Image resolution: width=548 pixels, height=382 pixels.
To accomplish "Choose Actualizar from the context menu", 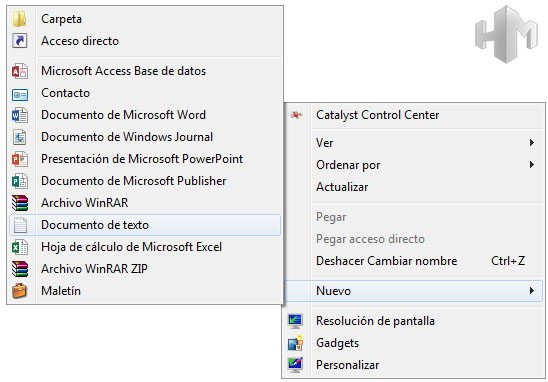I will pyautogui.click(x=342, y=187).
